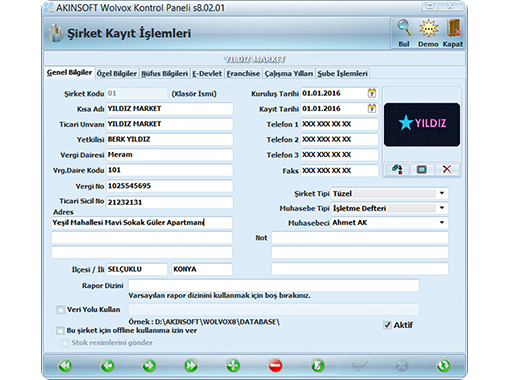Enable offline kullanıma izin ver checkbox
The image size is (510, 380).
[x=60, y=331]
